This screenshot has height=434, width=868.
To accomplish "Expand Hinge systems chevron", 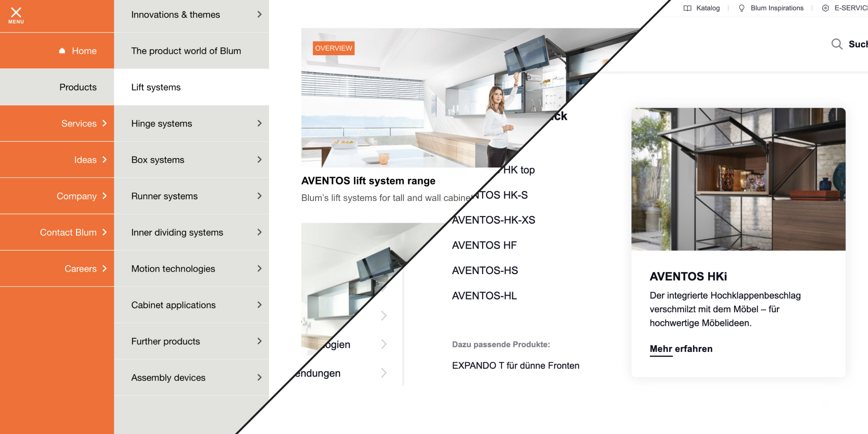I will pos(259,123).
